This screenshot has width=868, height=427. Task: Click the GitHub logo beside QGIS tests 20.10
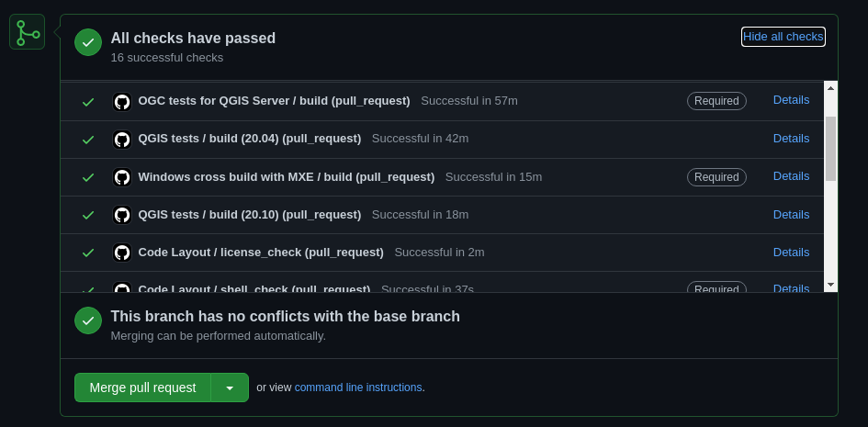[x=122, y=215]
